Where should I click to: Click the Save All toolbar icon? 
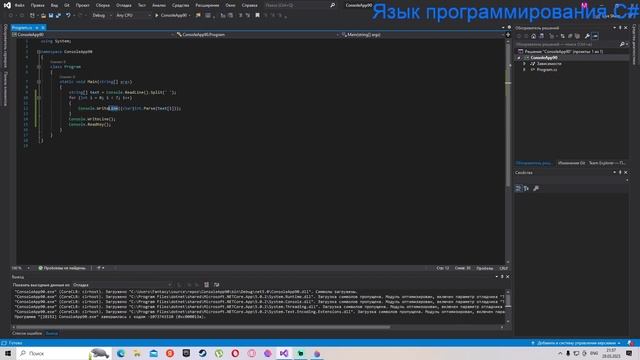click(x=58, y=15)
